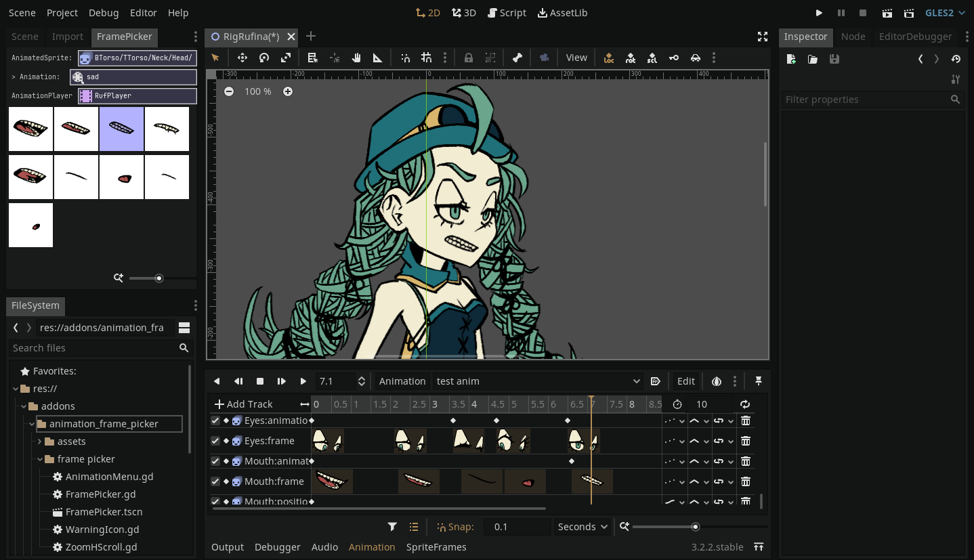Image resolution: width=974 pixels, height=560 pixels.
Task: Save the resource in Inspector
Action: tap(834, 59)
